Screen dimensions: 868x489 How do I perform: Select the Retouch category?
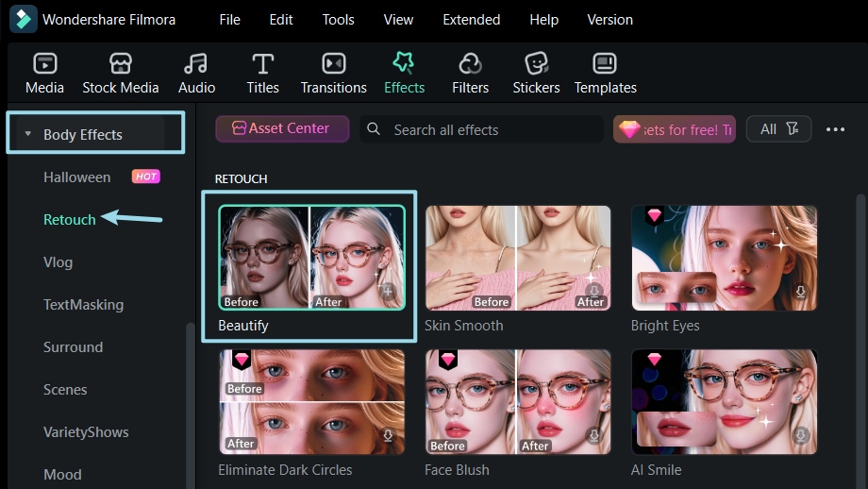[x=70, y=219]
